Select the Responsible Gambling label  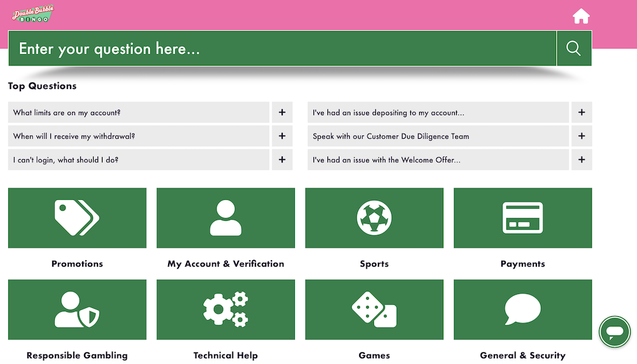(77, 356)
